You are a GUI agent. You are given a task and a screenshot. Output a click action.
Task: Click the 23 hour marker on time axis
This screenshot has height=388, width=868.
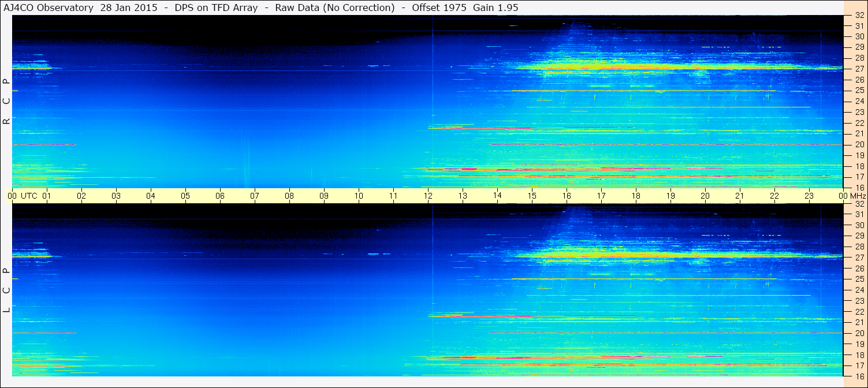[x=809, y=196]
